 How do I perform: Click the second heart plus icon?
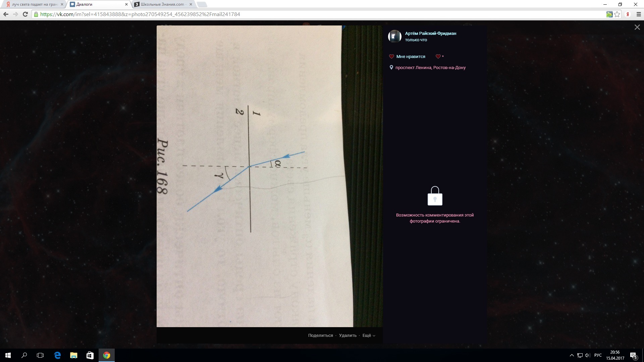[439, 57]
